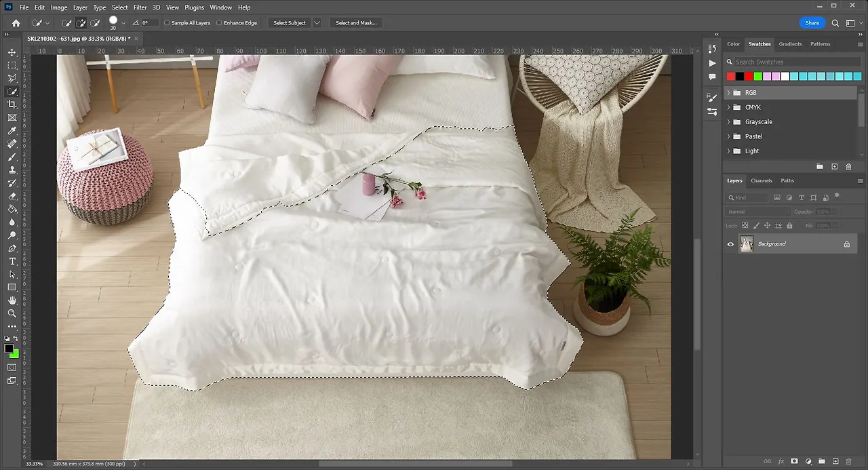Select the Brush tool
The image size is (868, 470).
click(12, 157)
